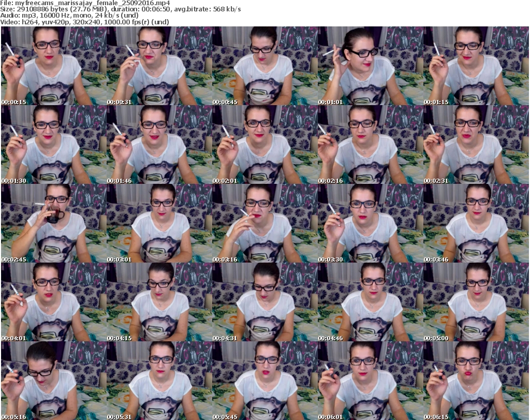Click the thumbnail frame stamped 00:05:31
The height and width of the screenshot is (420, 530).
click(x=159, y=381)
